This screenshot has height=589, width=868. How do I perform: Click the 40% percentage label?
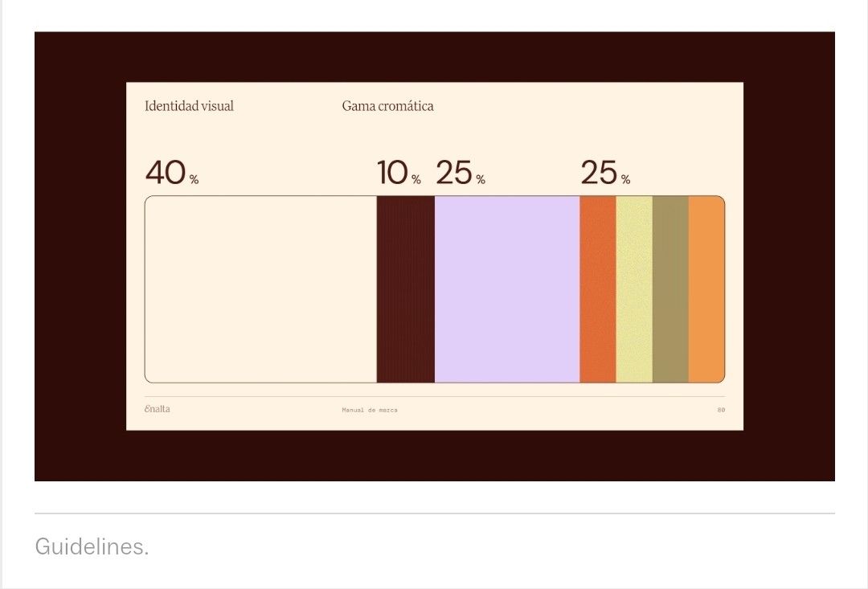(171, 173)
